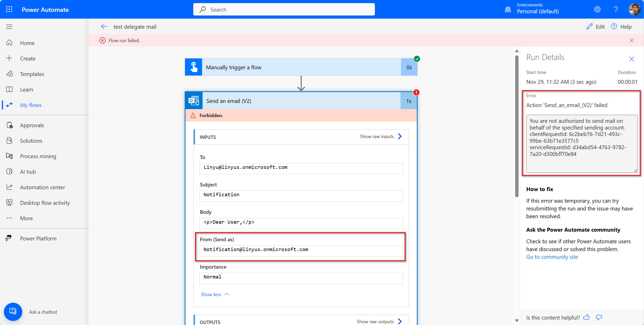Viewport: 644px width, 325px height.
Task: Click the Search box at the top
Action: (x=284, y=9)
